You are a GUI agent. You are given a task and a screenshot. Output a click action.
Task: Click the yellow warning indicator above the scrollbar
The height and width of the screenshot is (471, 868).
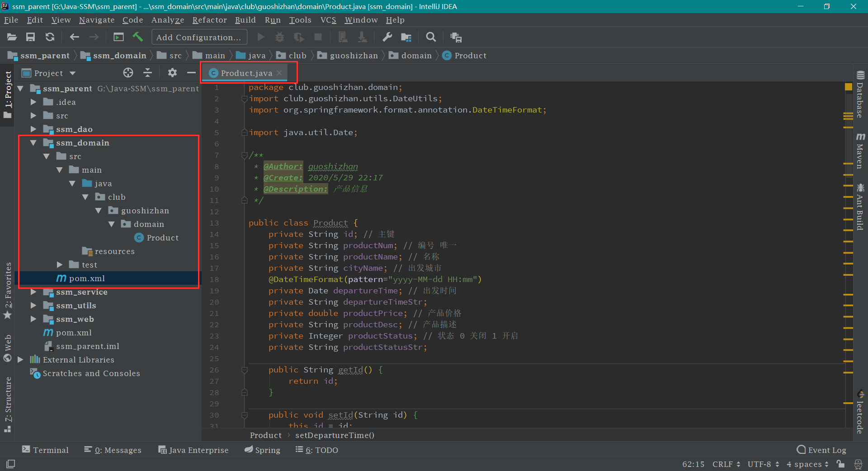tap(848, 87)
